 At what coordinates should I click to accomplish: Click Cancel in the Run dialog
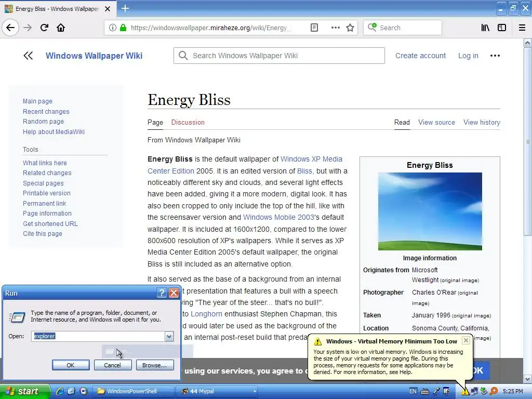(113, 365)
